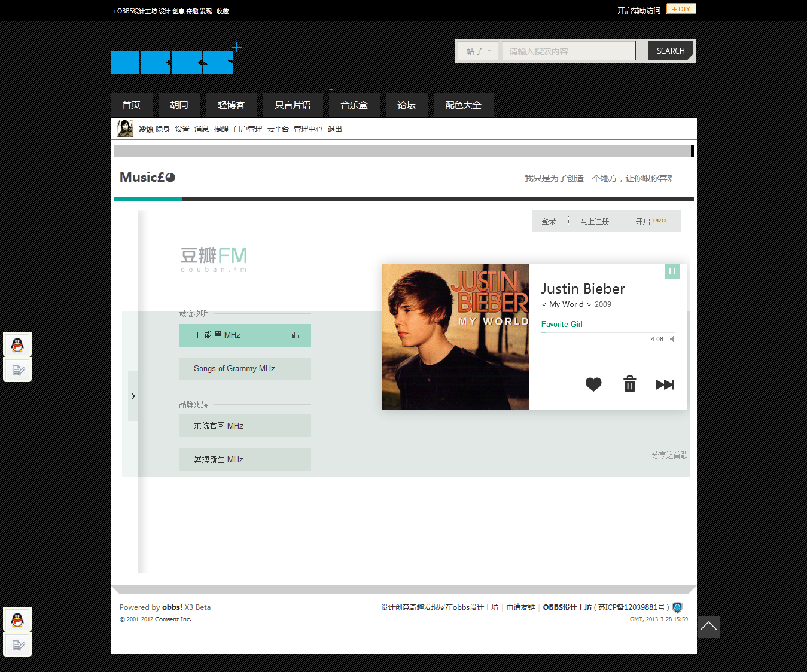
Task: Click 登录 in the Douban FM panel
Action: click(549, 221)
